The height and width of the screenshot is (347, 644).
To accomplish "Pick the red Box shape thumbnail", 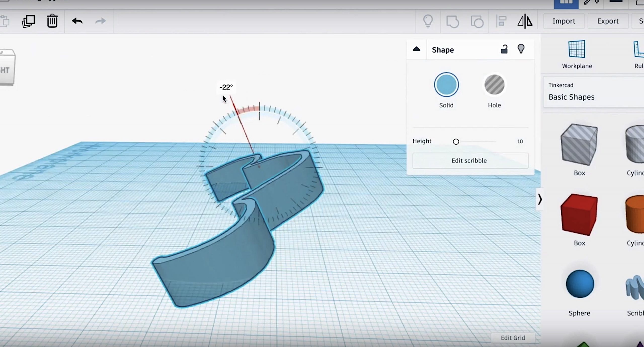I will [579, 215].
